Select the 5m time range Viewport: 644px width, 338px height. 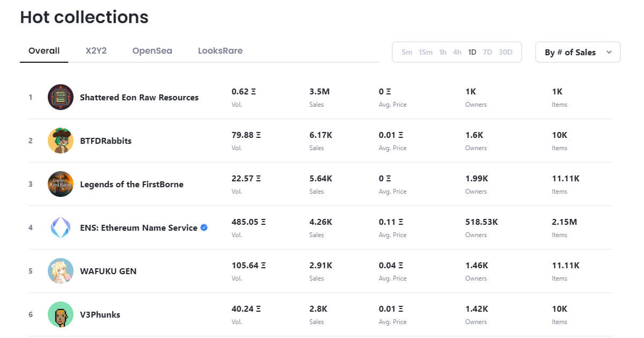tap(407, 52)
